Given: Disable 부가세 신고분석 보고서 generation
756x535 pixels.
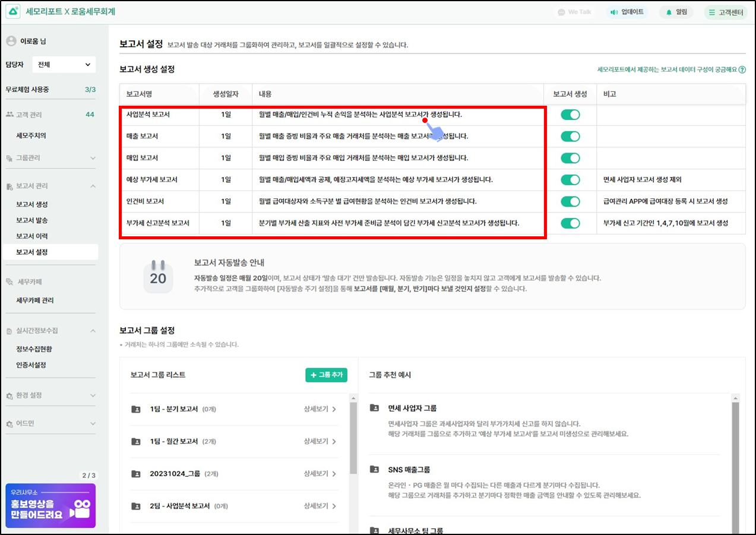Looking at the screenshot, I should point(570,223).
